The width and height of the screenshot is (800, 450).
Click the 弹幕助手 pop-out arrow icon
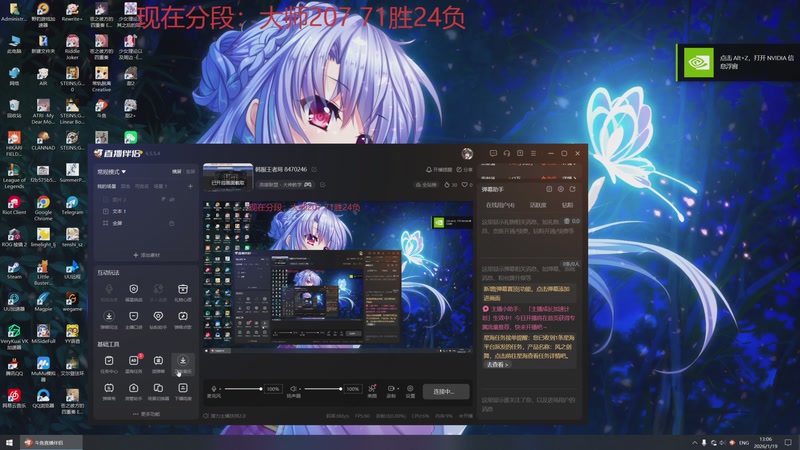pos(572,189)
